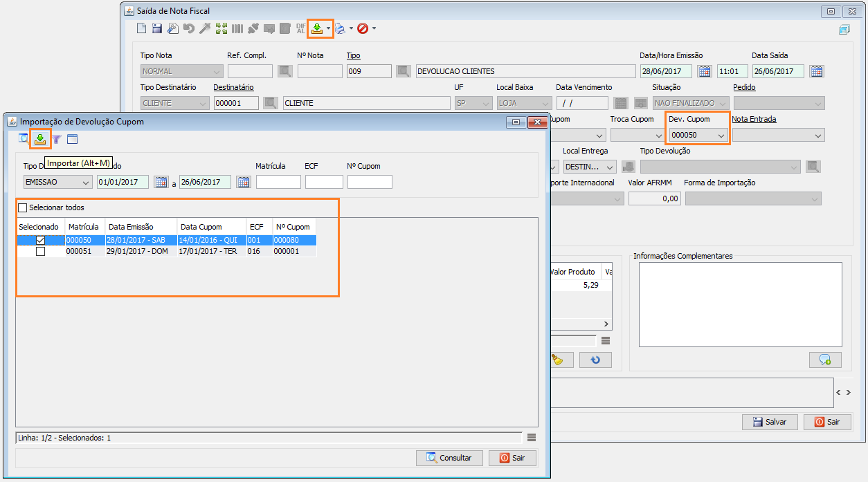Image resolution: width=868 pixels, height=482 pixels.
Task: Click the Matrícula column header
Action: [84, 227]
